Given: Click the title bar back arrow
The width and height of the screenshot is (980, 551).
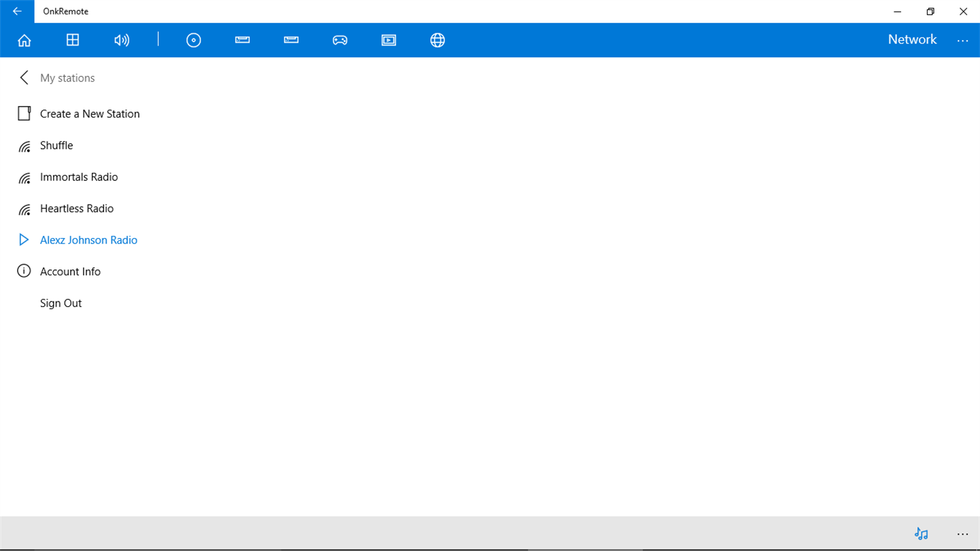Looking at the screenshot, I should (17, 12).
